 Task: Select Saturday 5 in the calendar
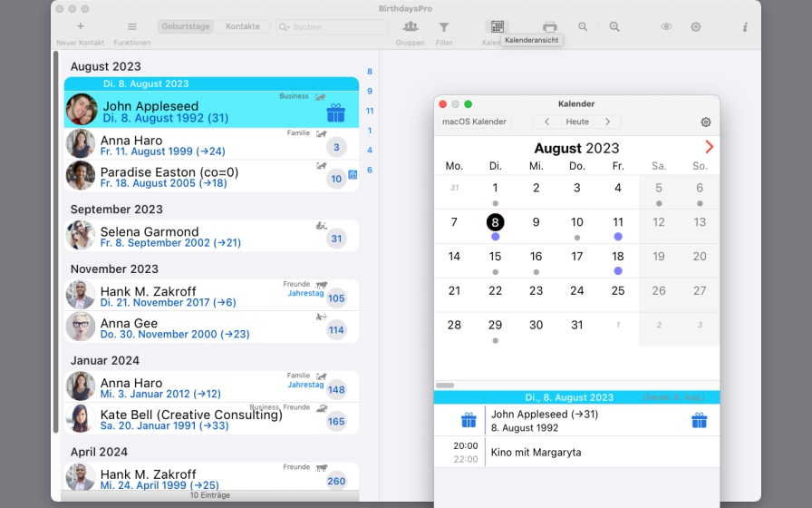click(659, 188)
